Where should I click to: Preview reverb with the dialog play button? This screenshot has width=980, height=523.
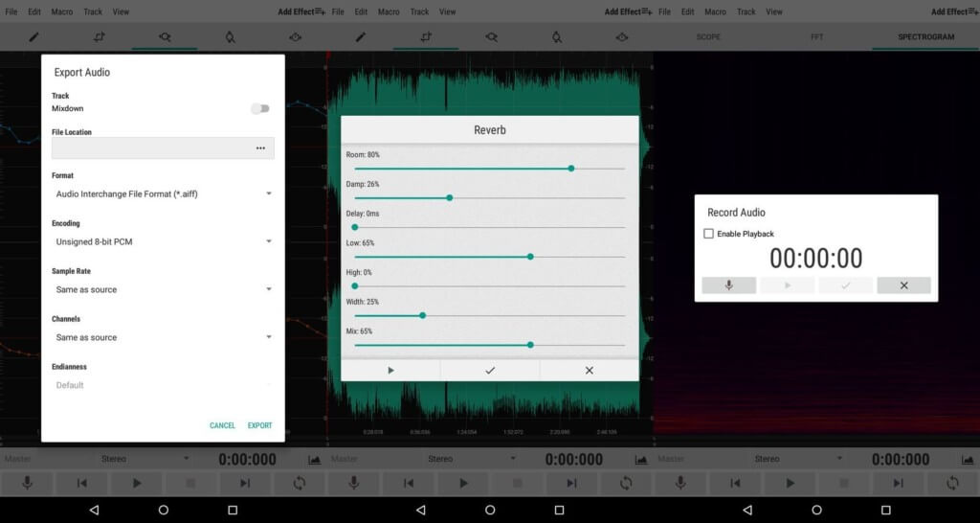390,371
